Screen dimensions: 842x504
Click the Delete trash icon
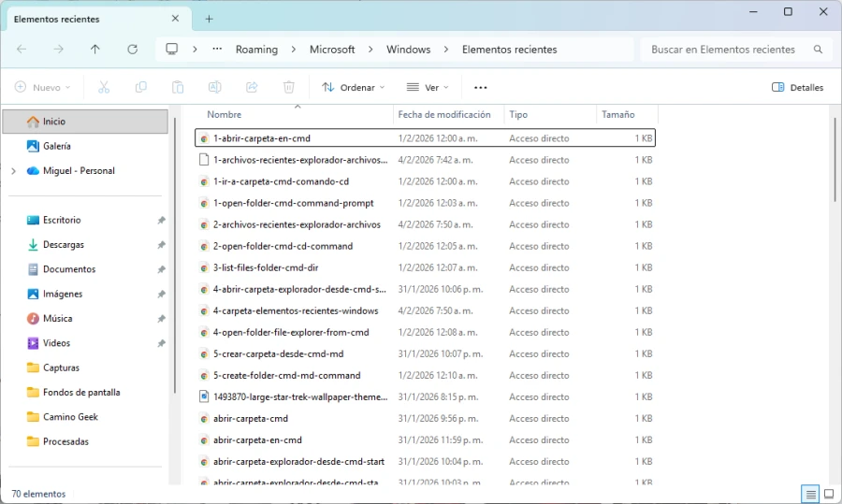pos(289,88)
